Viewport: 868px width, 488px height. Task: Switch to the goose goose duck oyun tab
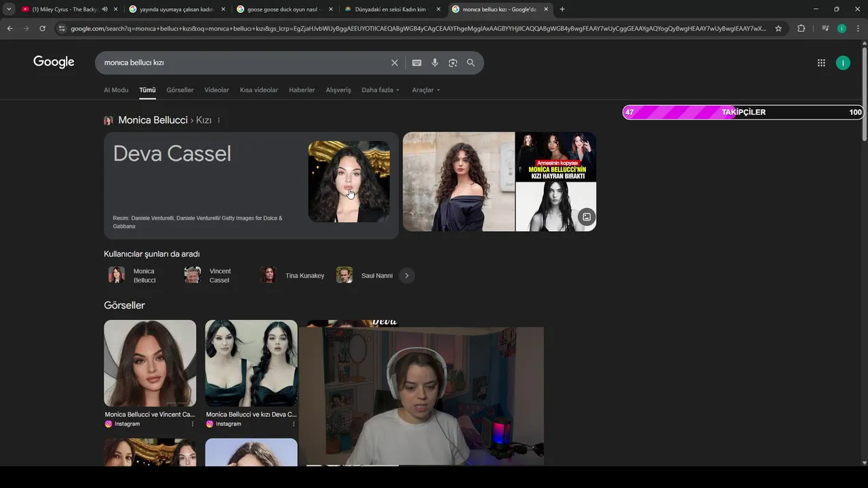(x=285, y=9)
